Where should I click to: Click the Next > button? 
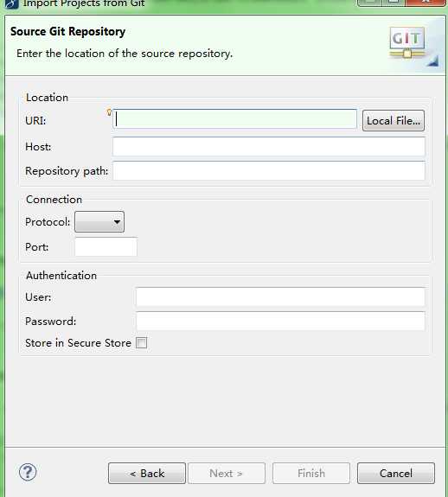(226, 473)
